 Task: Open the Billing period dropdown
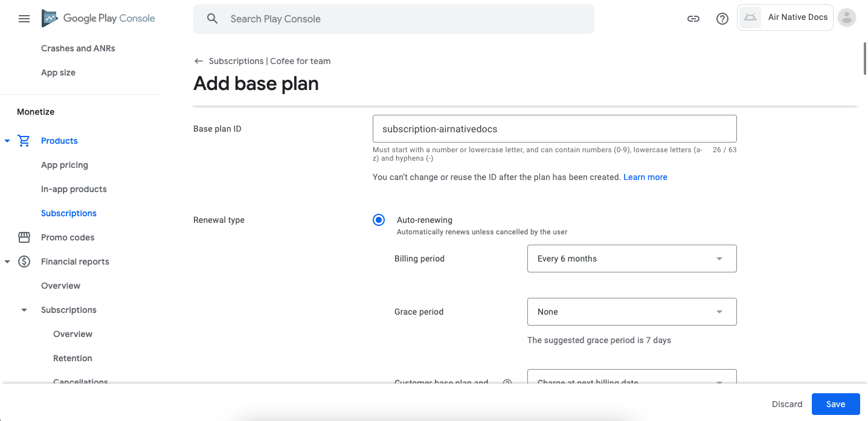click(631, 259)
